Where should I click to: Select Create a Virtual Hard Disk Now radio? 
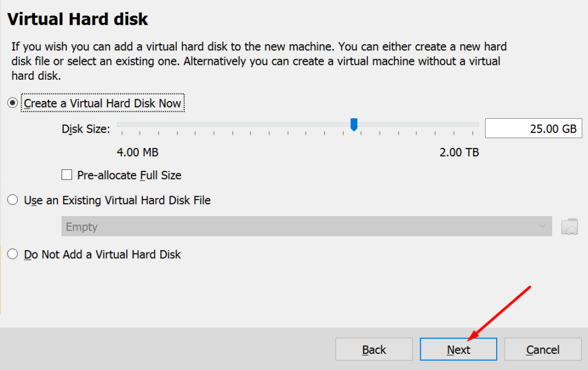[x=13, y=103]
